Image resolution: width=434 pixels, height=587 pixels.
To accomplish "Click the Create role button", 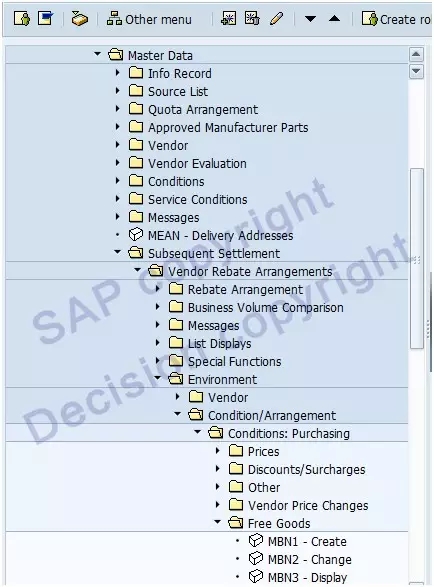I will (395, 19).
